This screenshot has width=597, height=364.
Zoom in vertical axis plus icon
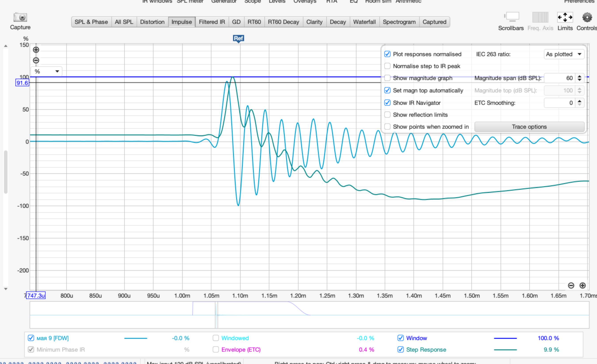[36, 50]
